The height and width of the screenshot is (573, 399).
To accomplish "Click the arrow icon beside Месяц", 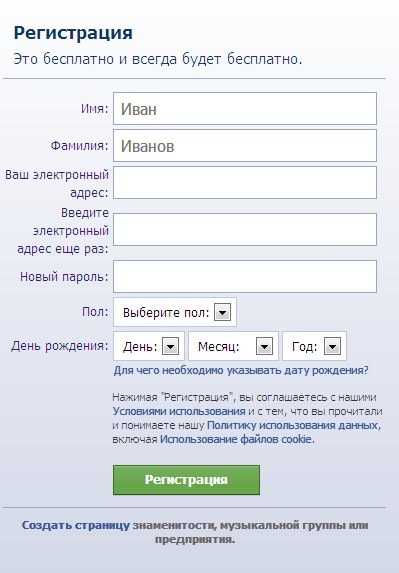I will (265, 346).
